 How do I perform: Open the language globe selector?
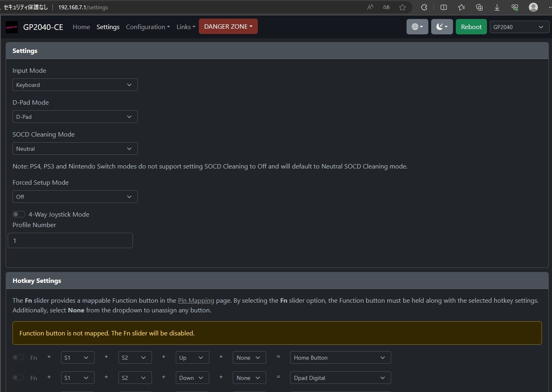pos(417,27)
